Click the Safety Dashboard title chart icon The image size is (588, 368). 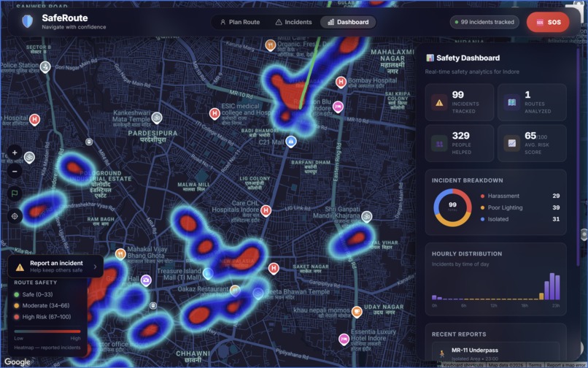coord(430,58)
